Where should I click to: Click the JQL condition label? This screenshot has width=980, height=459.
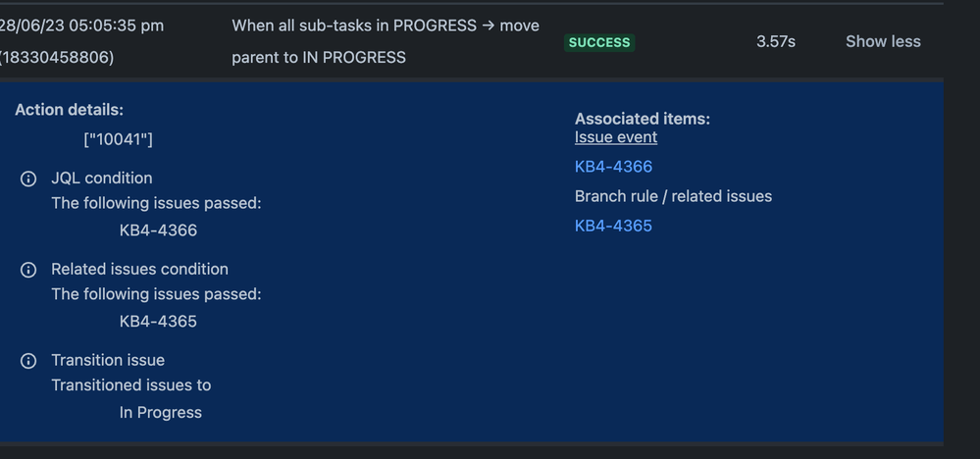coord(102,178)
